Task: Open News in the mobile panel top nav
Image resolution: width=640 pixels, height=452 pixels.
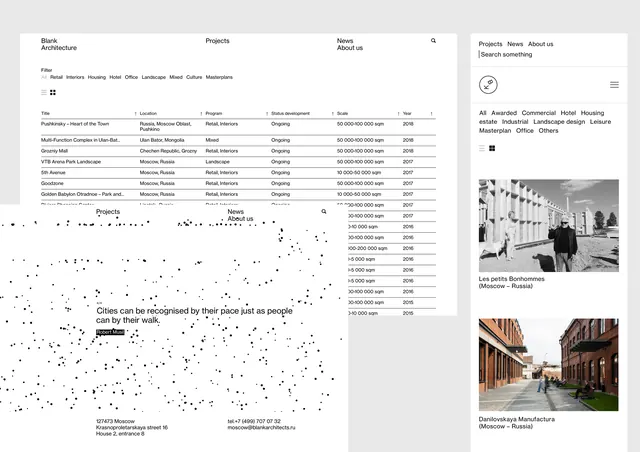Action: tap(515, 44)
